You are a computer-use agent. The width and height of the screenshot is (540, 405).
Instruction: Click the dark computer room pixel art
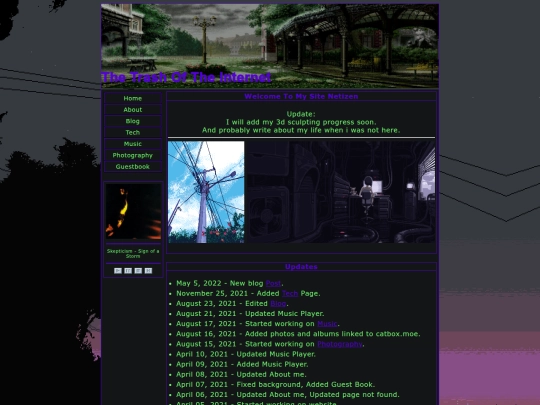pyautogui.click(x=341, y=192)
